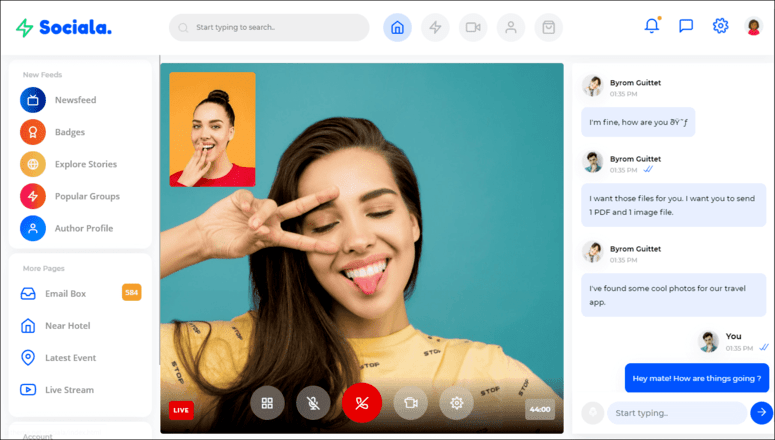Screen dimensions: 775x440
Task: Toggle microphone mute in video call
Action: click(313, 403)
